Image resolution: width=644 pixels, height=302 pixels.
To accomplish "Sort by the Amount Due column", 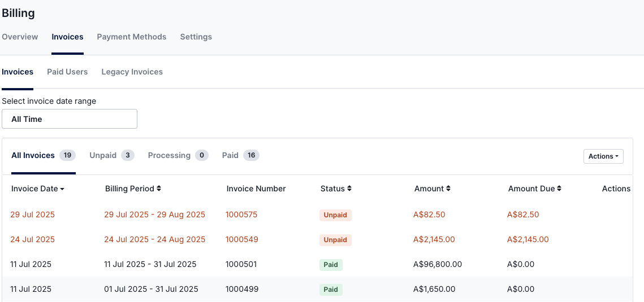I will coord(535,189).
